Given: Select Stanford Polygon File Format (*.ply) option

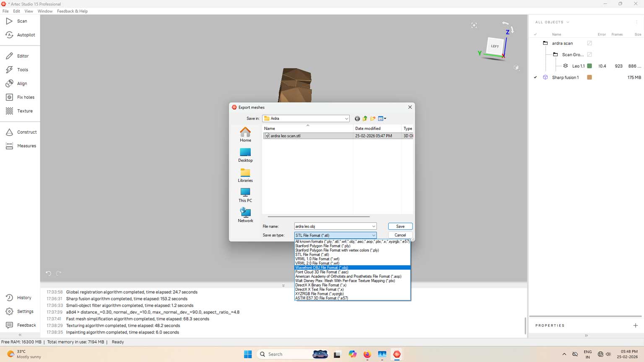Looking at the screenshot, I should click(353, 246).
